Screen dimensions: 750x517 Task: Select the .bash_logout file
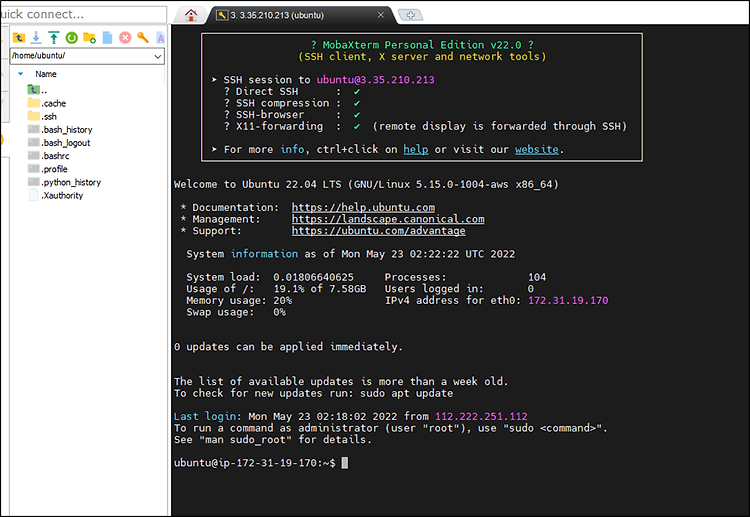pos(59,143)
